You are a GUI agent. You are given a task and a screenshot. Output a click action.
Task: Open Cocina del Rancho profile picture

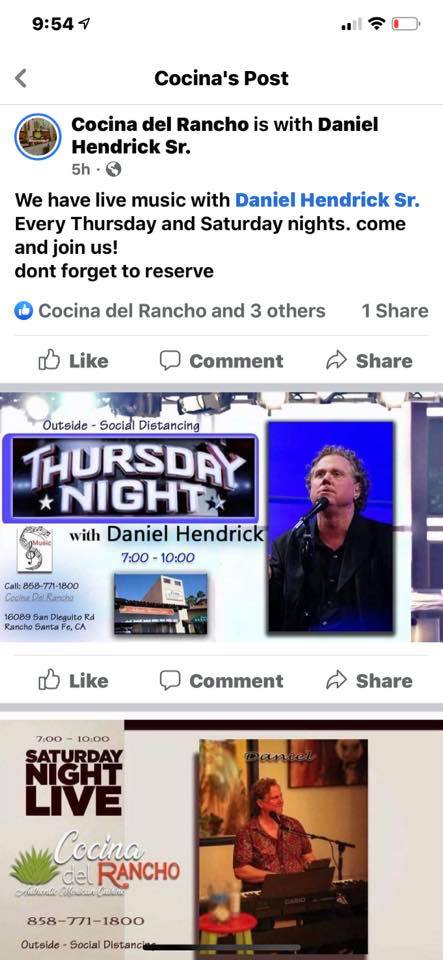[x=38, y=137]
